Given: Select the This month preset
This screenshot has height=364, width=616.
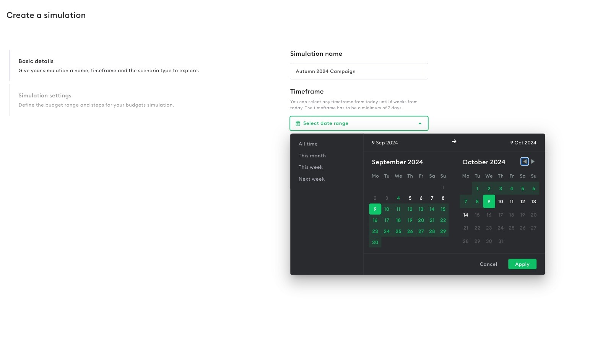Looking at the screenshot, I should (x=312, y=155).
